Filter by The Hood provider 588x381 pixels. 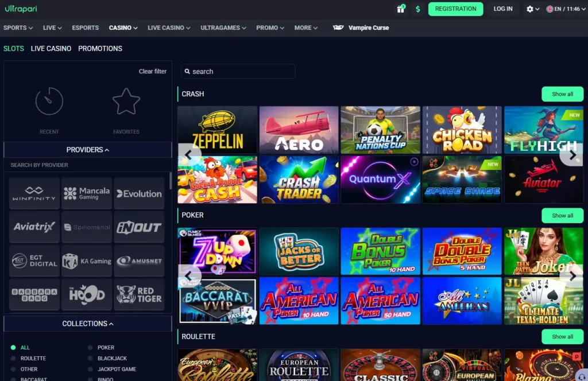click(x=87, y=294)
